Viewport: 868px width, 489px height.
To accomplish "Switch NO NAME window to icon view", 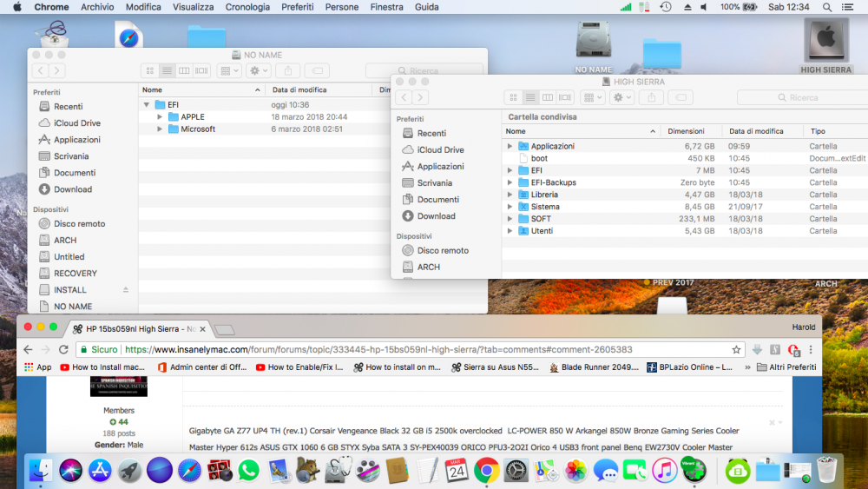I will [150, 70].
